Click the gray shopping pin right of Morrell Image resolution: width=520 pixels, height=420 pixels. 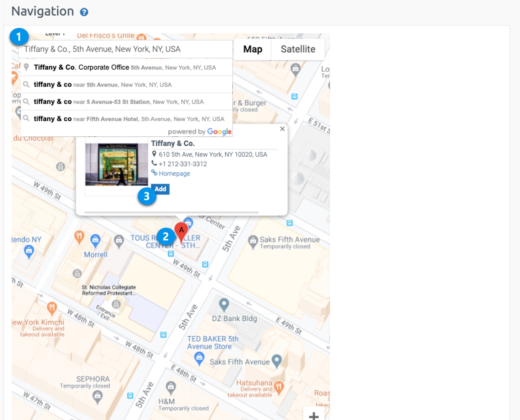click(119, 241)
